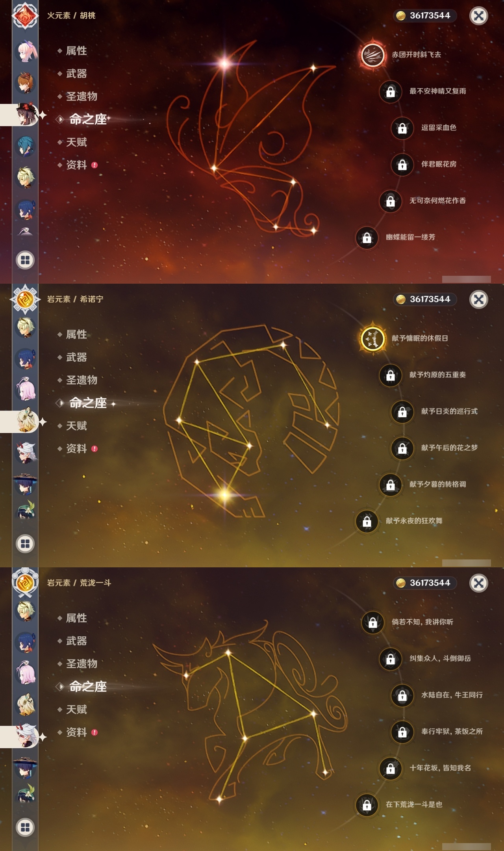Open 属性 tab in Hu Tao panel

[76, 51]
